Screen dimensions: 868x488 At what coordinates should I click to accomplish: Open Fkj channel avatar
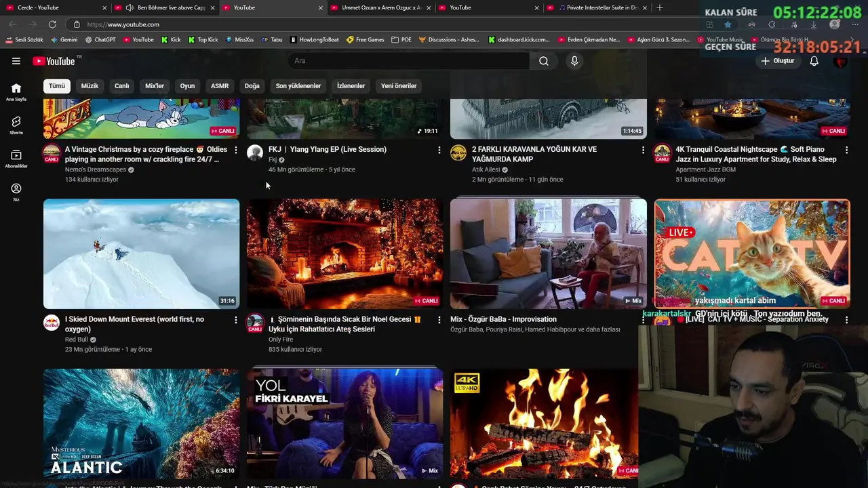tap(255, 152)
